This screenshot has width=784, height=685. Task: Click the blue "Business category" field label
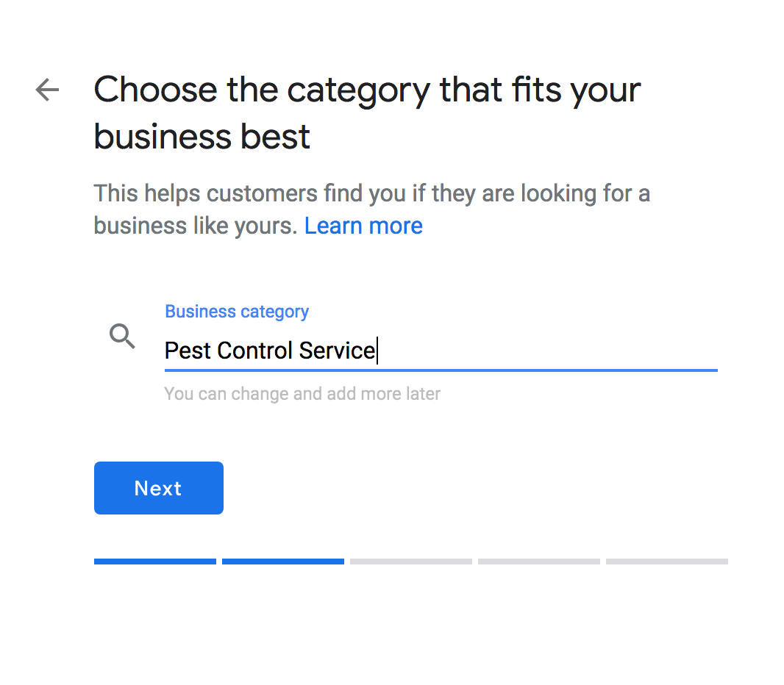pyautogui.click(x=237, y=312)
